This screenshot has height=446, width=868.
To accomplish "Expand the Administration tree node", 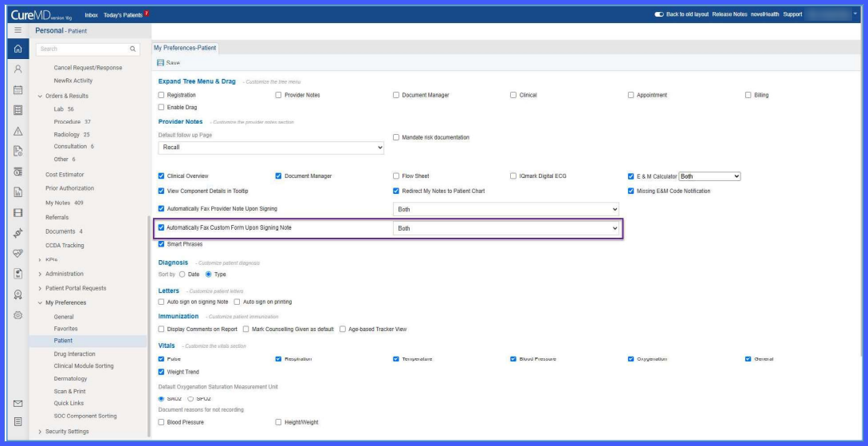I will [40, 274].
